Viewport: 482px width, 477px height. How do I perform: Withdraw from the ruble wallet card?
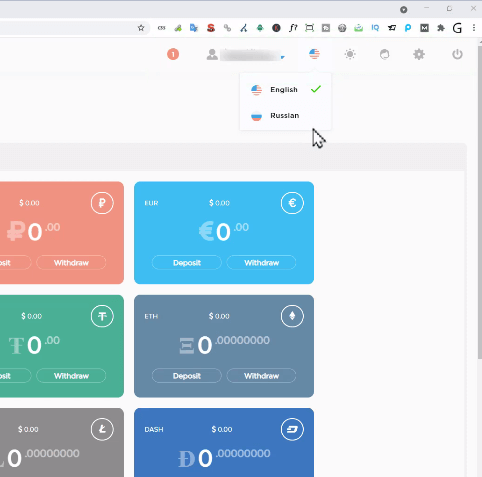coord(71,263)
